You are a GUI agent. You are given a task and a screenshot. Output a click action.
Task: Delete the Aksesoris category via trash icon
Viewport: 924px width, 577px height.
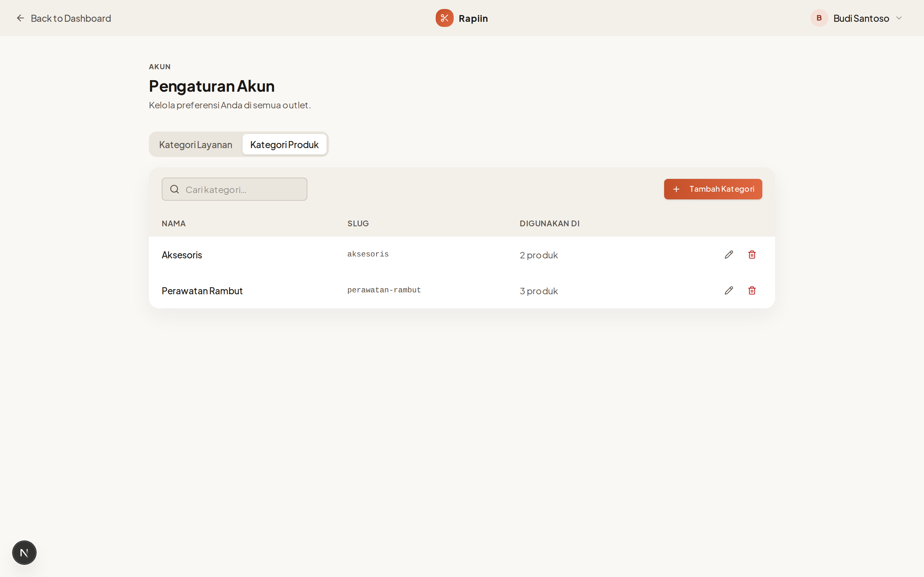click(752, 255)
